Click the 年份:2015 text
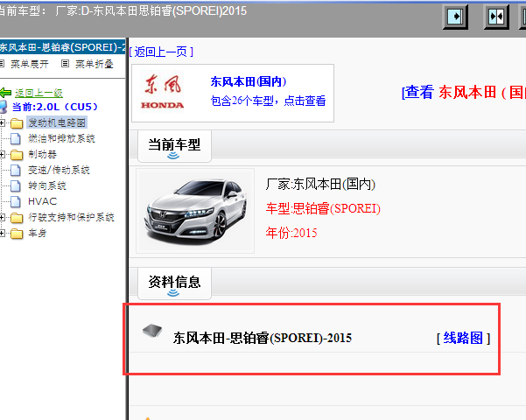Screen dimensions: 526x420 coord(291,233)
